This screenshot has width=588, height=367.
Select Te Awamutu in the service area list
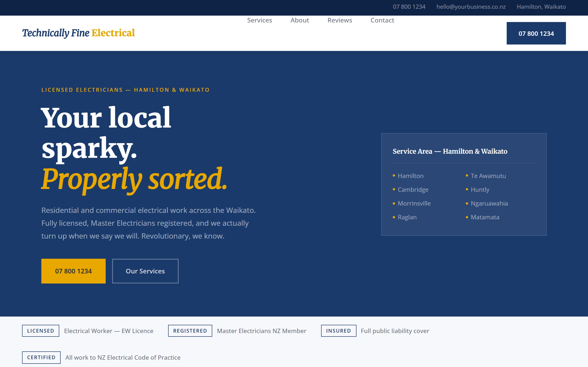click(x=488, y=176)
